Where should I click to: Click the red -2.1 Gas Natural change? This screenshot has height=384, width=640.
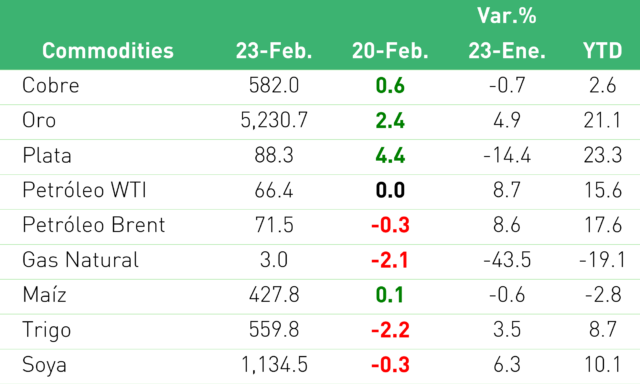point(390,260)
